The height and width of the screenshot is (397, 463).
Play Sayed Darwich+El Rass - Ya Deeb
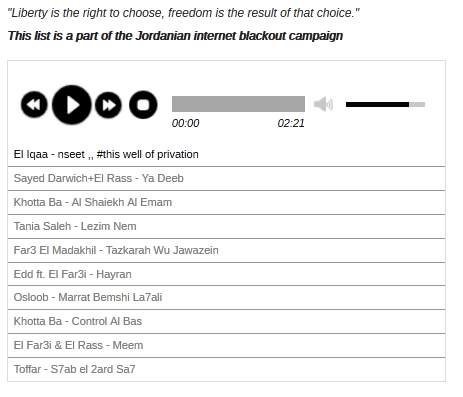226,178
